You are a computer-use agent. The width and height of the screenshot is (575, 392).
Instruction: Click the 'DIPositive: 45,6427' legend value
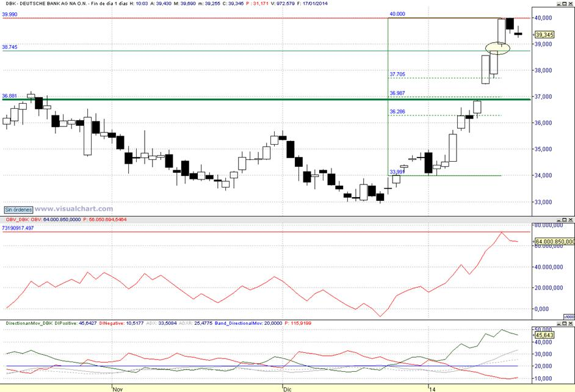[x=76, y=324]
